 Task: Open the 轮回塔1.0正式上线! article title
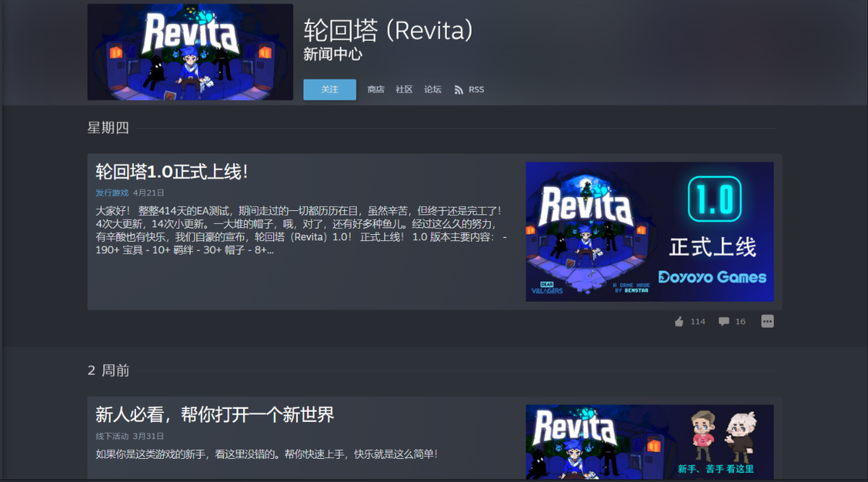click(x=172, y=172)
